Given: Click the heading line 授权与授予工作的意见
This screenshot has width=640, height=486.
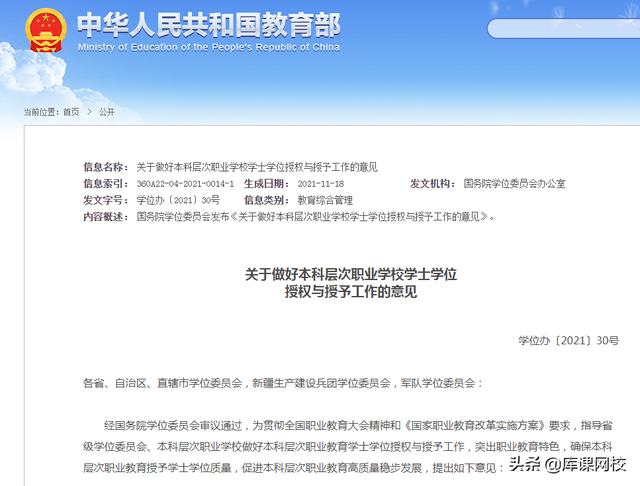Looking at the screenshot, I should [x=351, y=291].
